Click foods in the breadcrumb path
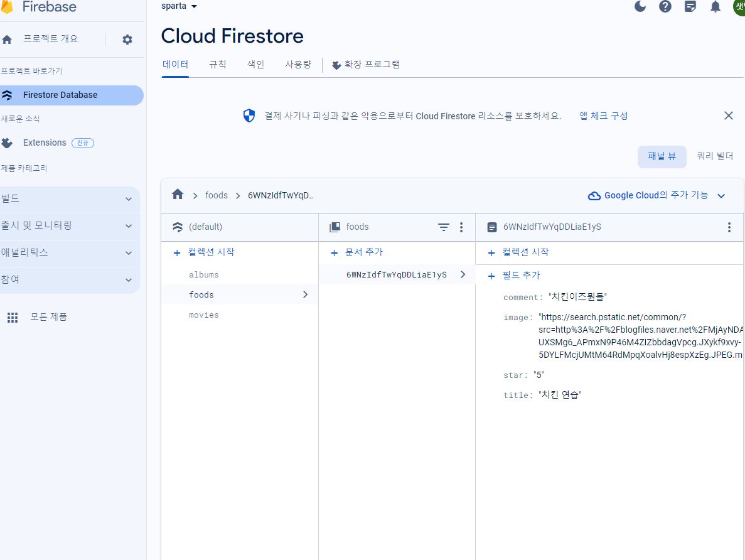This screenshot has width=745, height=560. [216, 195]
